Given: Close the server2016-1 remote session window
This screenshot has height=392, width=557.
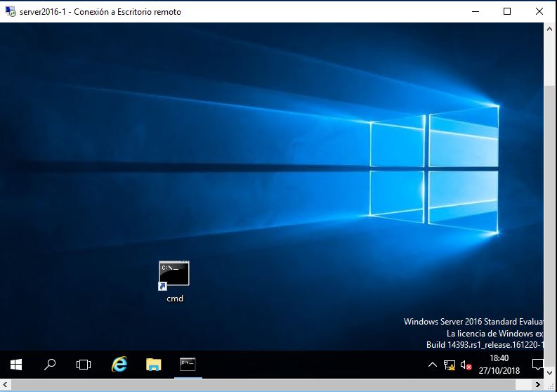Looking at the screenshot, I should [x=539, y=11].
